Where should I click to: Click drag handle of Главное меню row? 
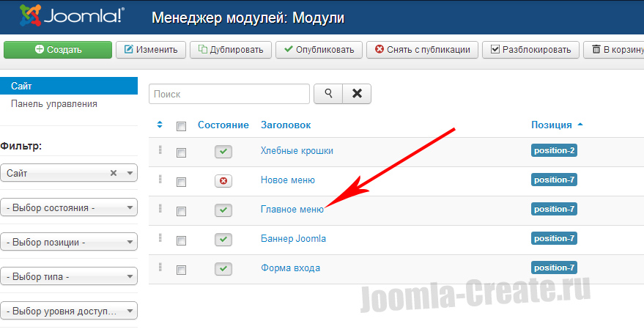coord(160,209)
